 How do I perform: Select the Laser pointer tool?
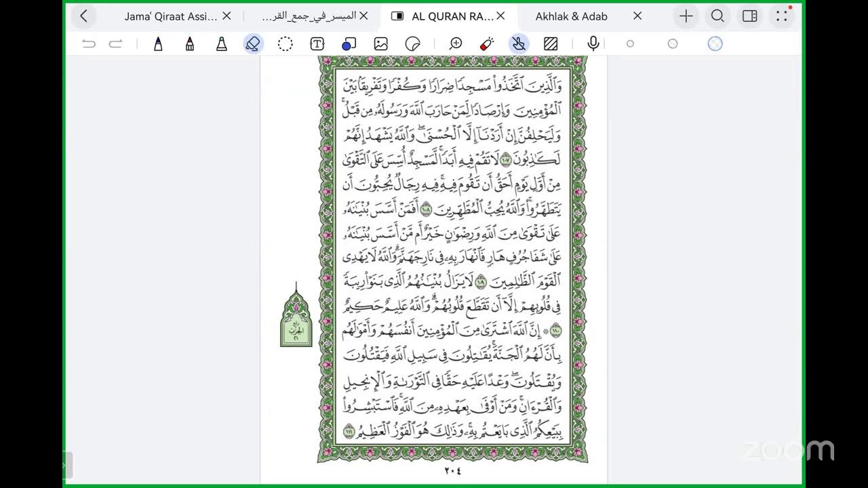pyautogui.click(x=486, y=44)
